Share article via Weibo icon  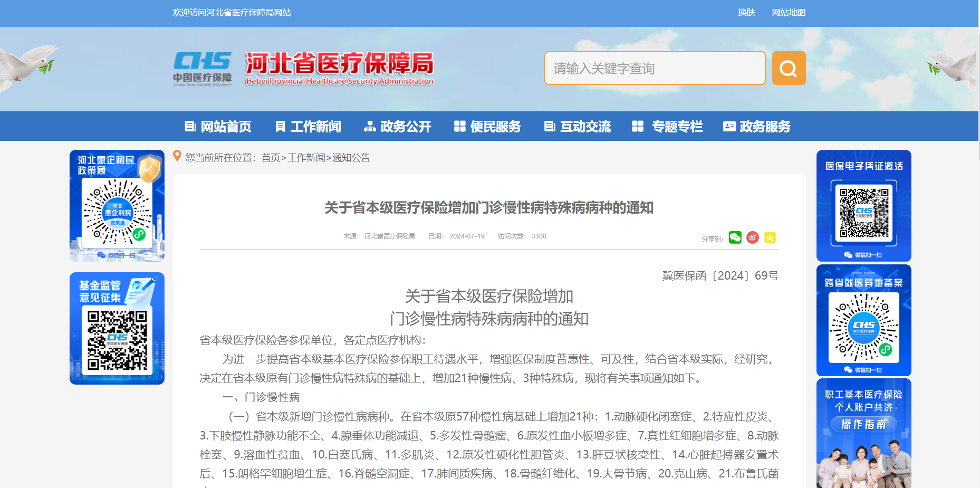[x=753, y=237]
